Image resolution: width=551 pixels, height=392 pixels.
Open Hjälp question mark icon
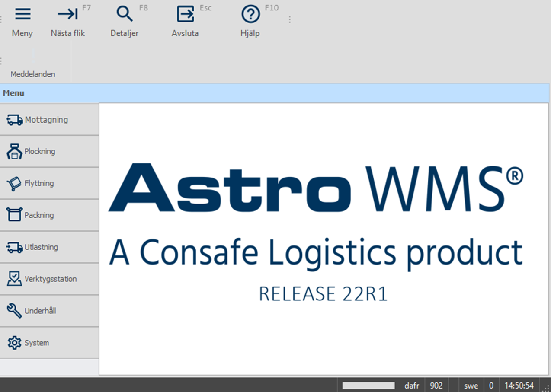tap(250, 14)
